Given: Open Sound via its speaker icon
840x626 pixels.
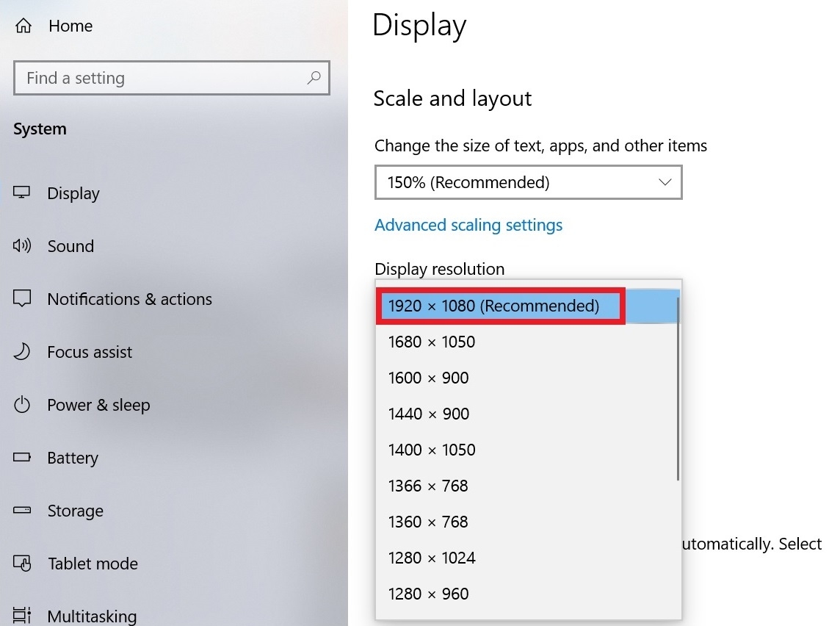Looking at the screenshot, I should pos(22,245).
